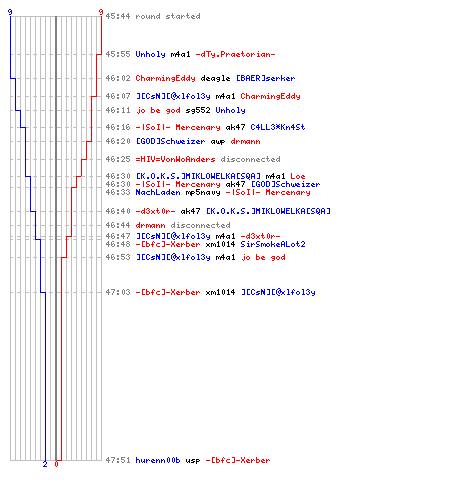This screenshot has width=450, height=500.
Task: Select jo be god at 46:11
Action: [158, 110]
